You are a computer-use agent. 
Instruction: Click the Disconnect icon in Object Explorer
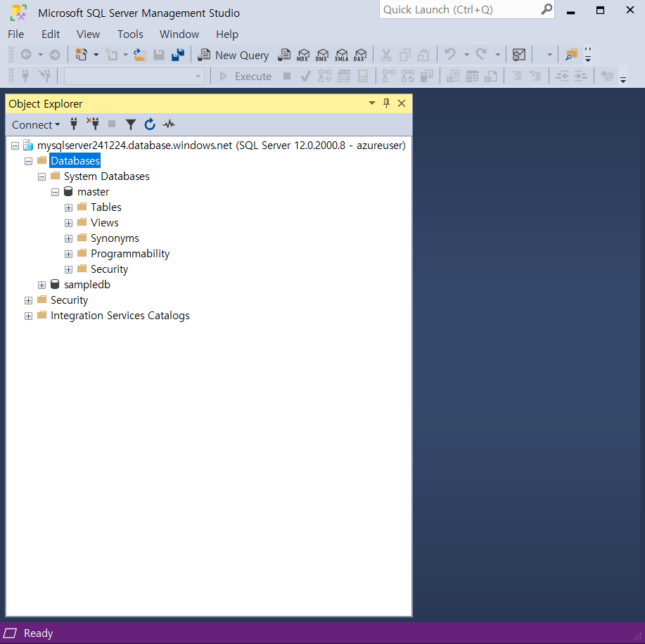point(93,124)
